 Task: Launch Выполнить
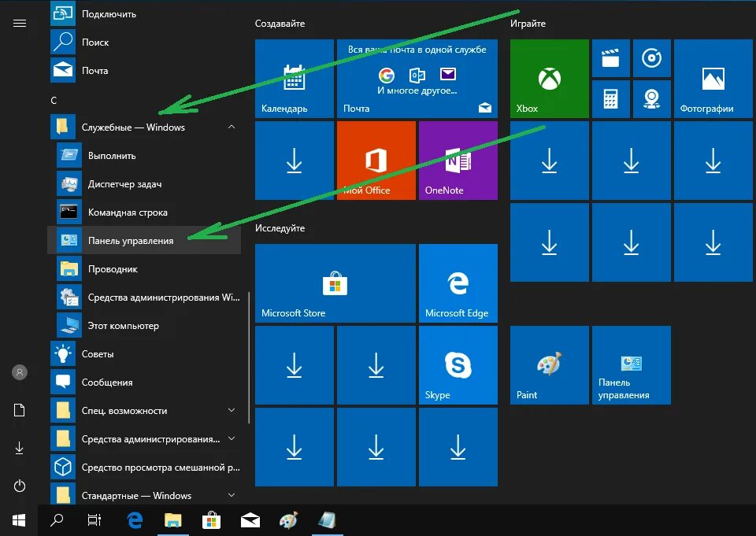144,156
